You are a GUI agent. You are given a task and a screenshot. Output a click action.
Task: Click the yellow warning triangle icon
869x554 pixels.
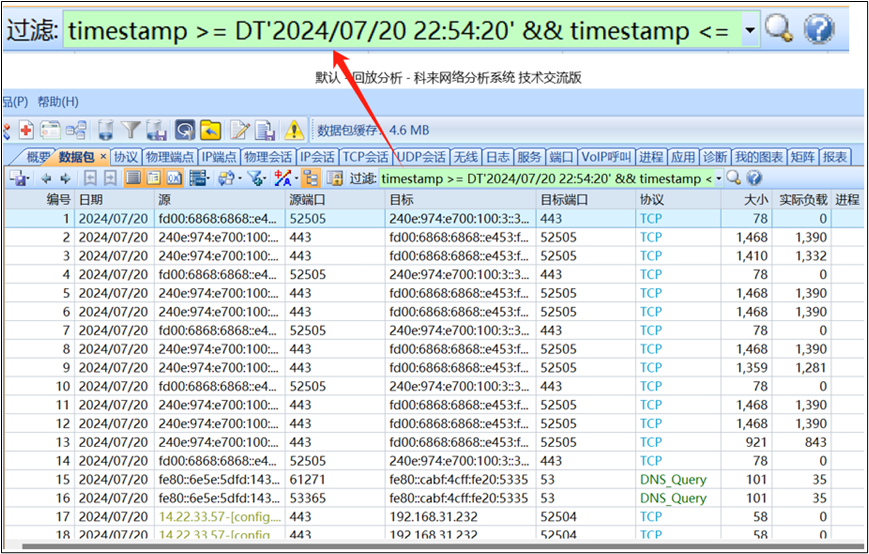pos(294,130)
